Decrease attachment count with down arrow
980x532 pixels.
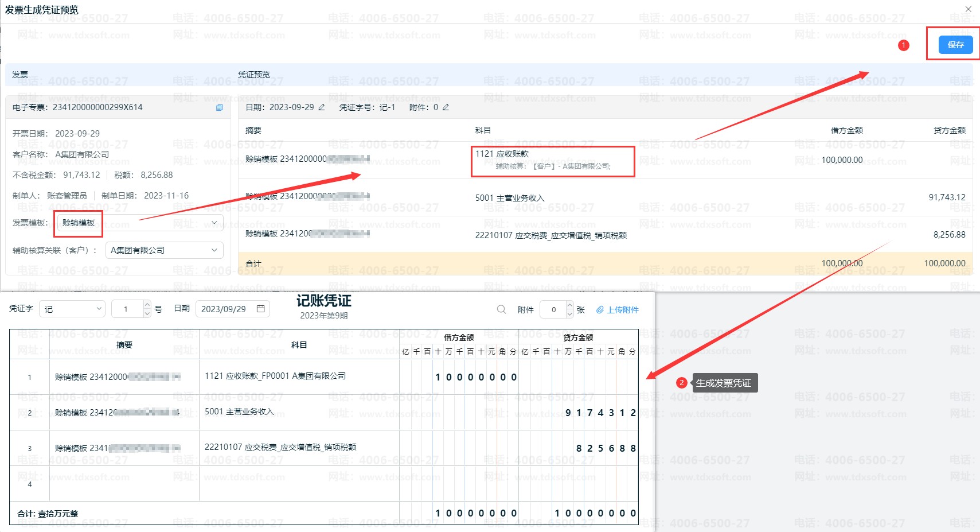[x=569, y=314]
